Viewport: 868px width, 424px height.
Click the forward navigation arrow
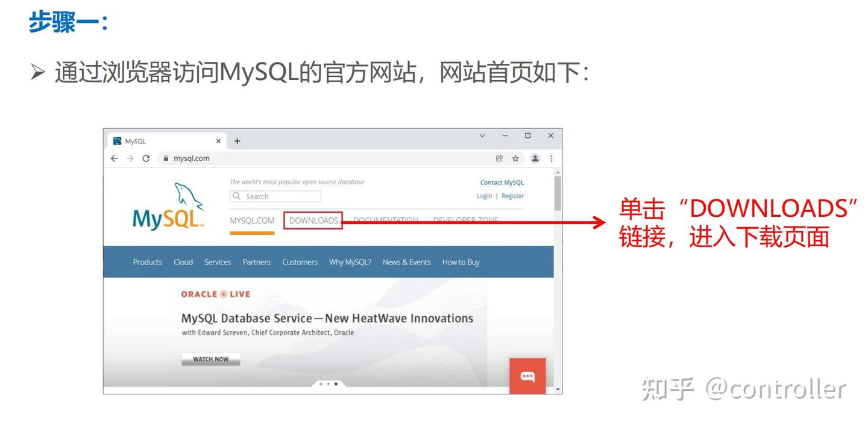point(130,158)
